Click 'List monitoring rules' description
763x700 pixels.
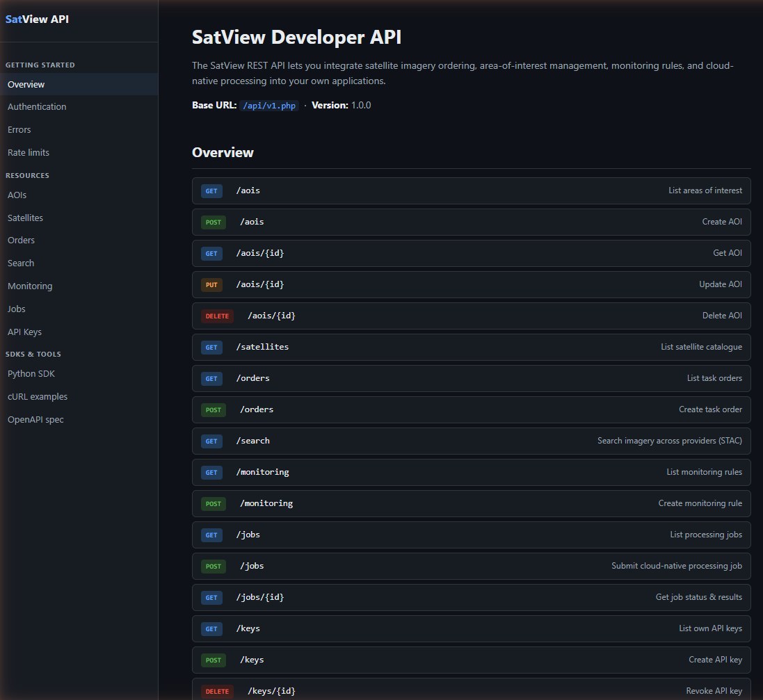tap(704, 472)
